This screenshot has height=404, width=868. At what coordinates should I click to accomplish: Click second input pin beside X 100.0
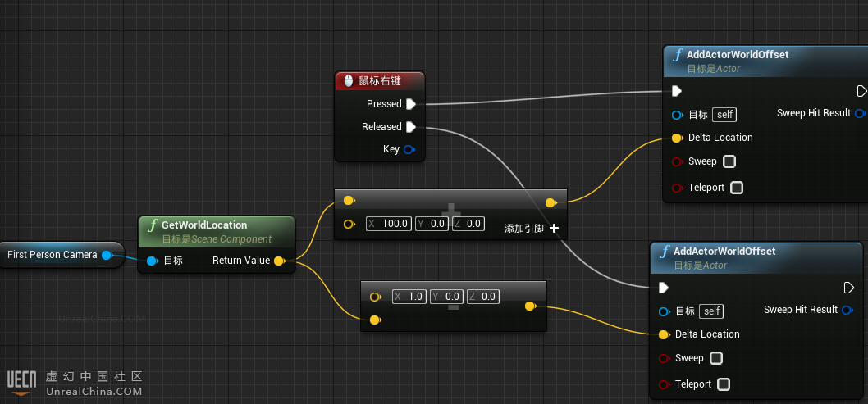click(x=349, y=224)
